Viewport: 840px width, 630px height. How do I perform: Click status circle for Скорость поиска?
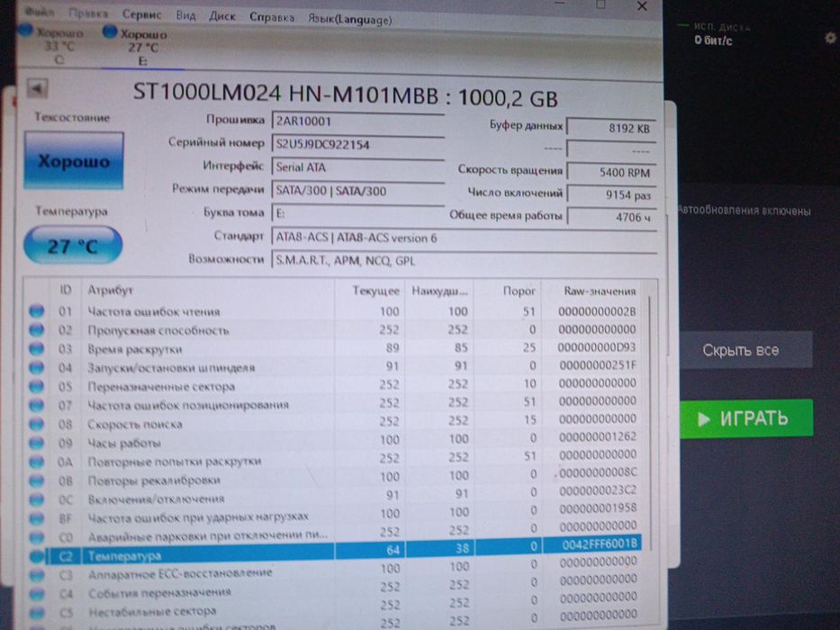point(36,424)
